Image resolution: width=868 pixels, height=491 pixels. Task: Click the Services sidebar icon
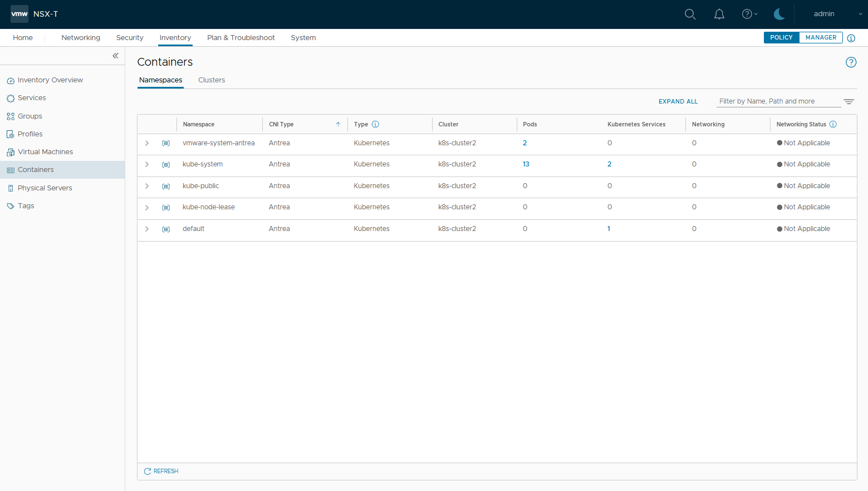point(11,99)
